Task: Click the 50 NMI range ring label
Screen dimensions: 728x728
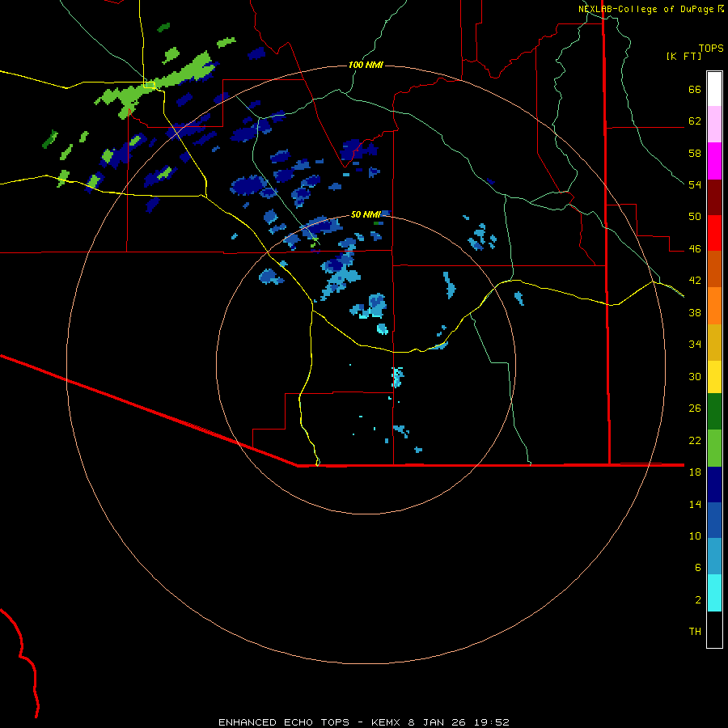Action: (x=366, y=214)
